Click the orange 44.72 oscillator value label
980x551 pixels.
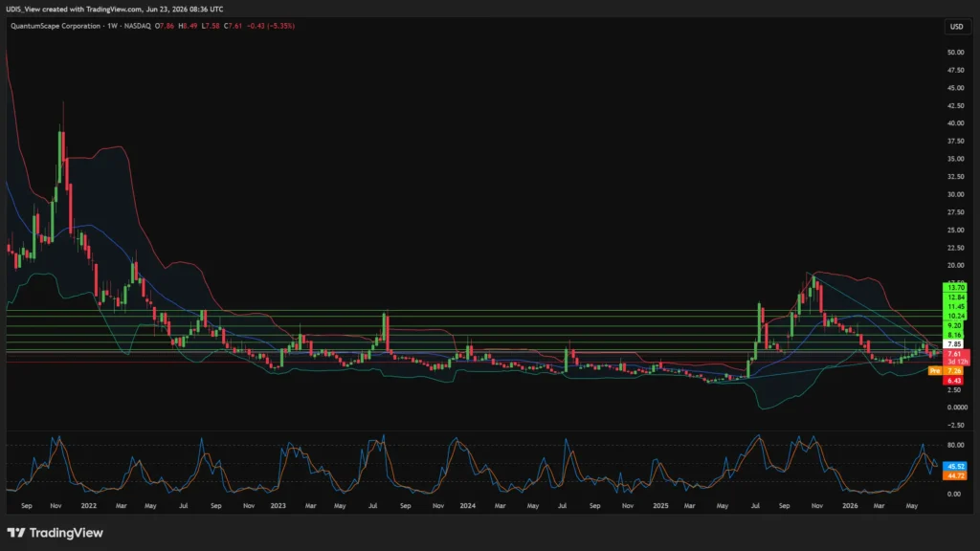(x=956, y=475)
